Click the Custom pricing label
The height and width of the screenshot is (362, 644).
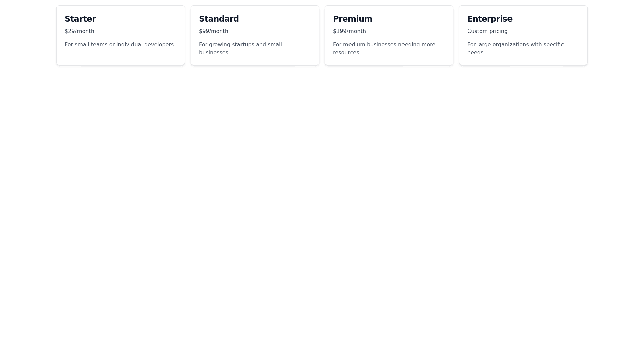click(x=487, y=31)
